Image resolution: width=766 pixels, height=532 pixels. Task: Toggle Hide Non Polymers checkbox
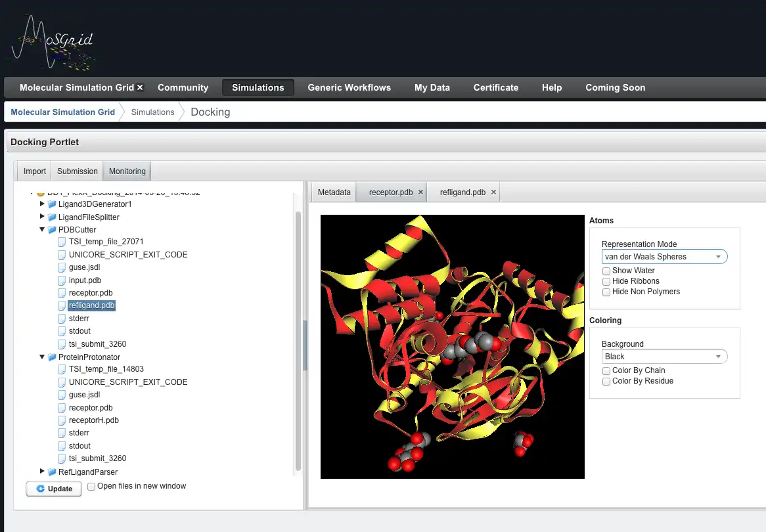pyautogui.click(x=606, y=292)
